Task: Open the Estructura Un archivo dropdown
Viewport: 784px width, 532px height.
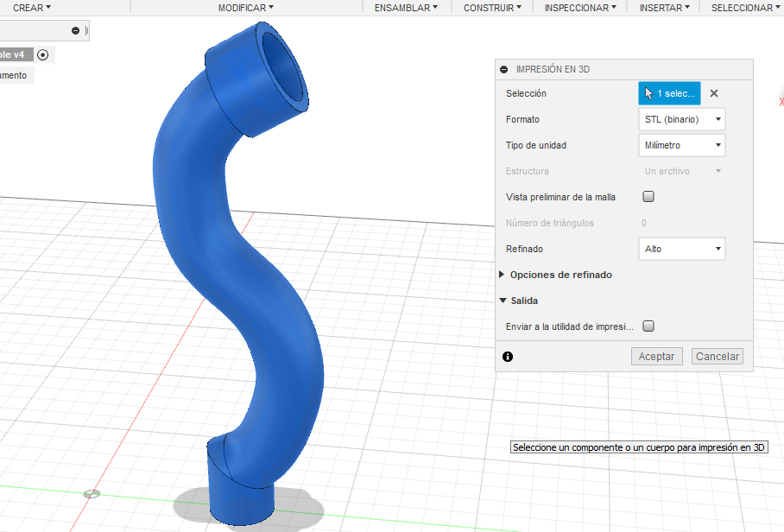Action: click(681, 172)
